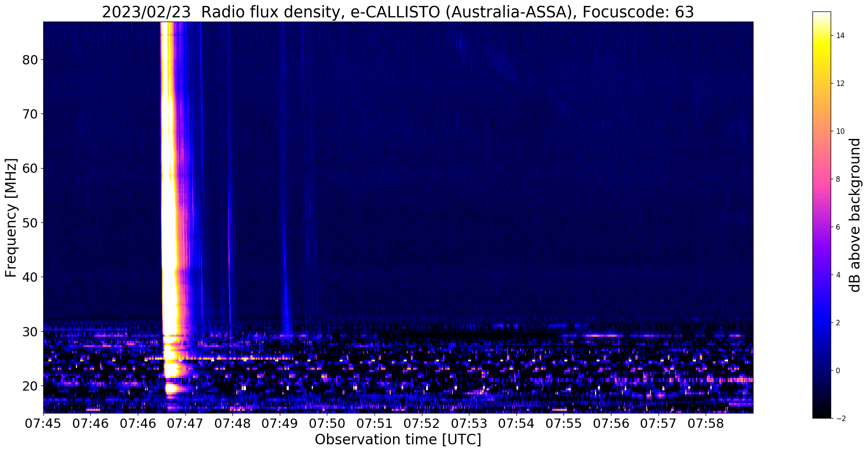868x452 pixels.
Task: Click the 20 MHz tick label
Action: pyautogui.click(x=31, y=385)
